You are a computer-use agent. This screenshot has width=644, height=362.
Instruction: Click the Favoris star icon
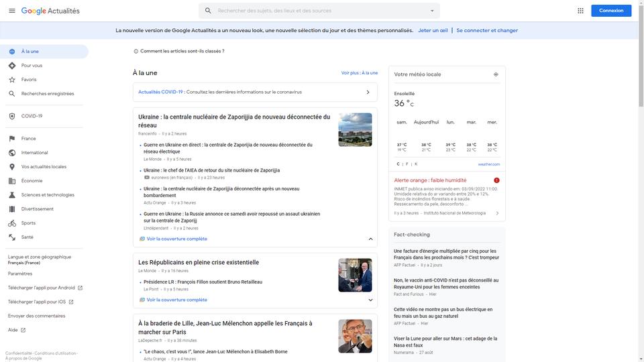point(12,80)
